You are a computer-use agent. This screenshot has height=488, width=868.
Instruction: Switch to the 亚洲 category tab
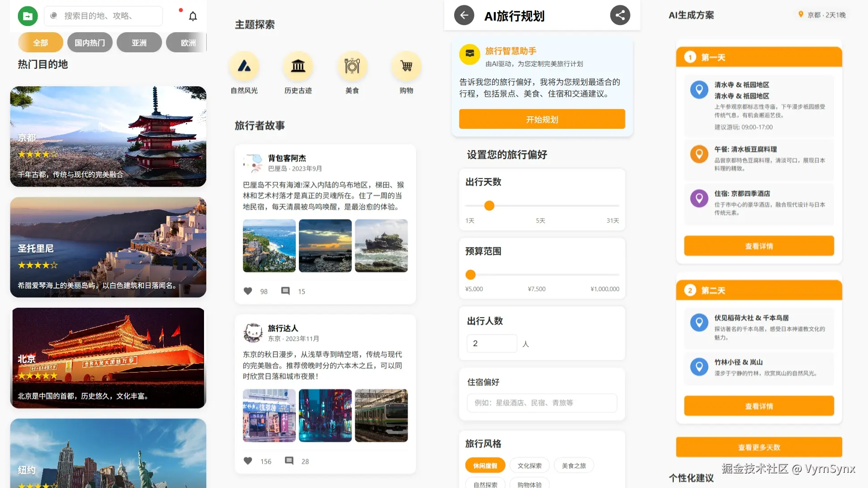(139, 42)
